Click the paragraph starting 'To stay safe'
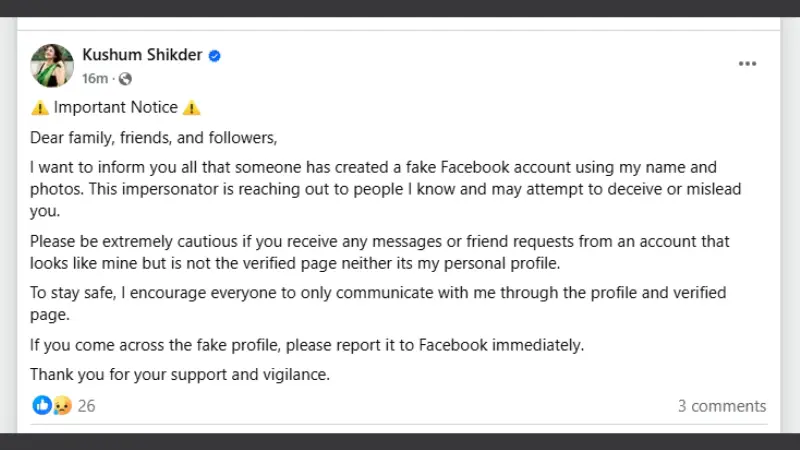Image resolution: width=800 pixels, height=450 pixels. 378,304
